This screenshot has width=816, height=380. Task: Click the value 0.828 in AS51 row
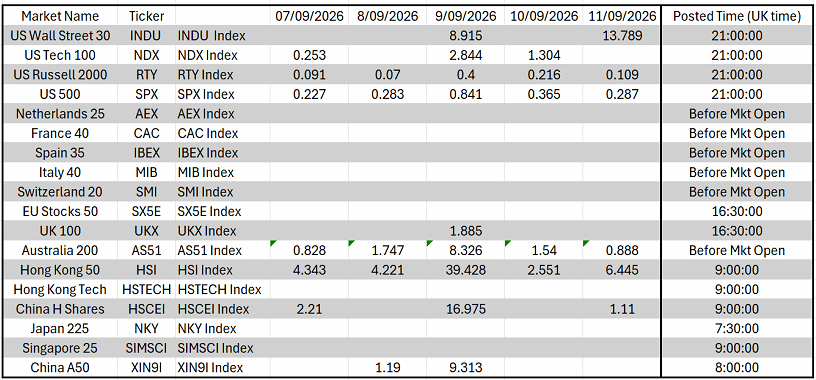(310, 250)
